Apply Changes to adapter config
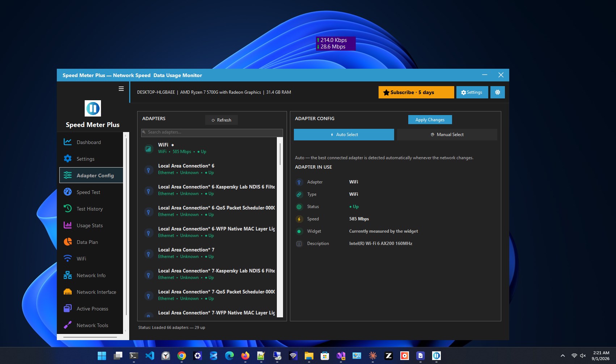The height and width of the screenshot is (364, 616). 430,120
